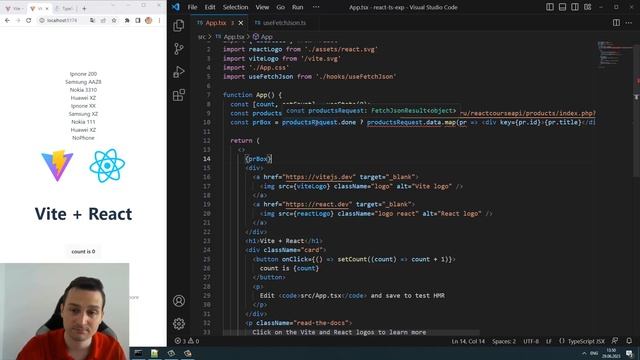Click the https://vitejs.dev link in code

click(x=319, y=177)
